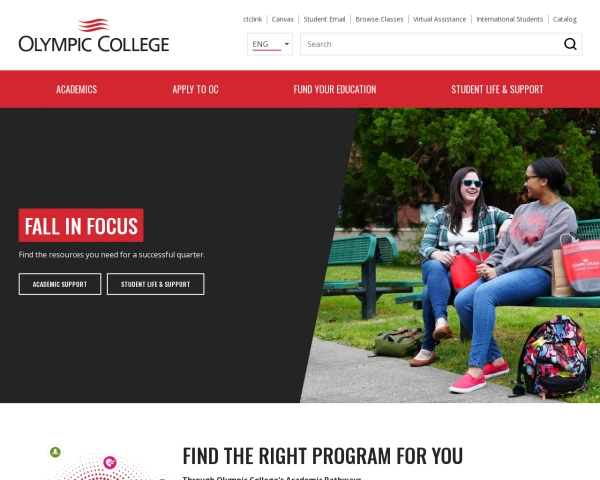Open the Student Life & Support nav menu
Image resolution: width=600 pixels, height=480 pixels.
[497, 89]
